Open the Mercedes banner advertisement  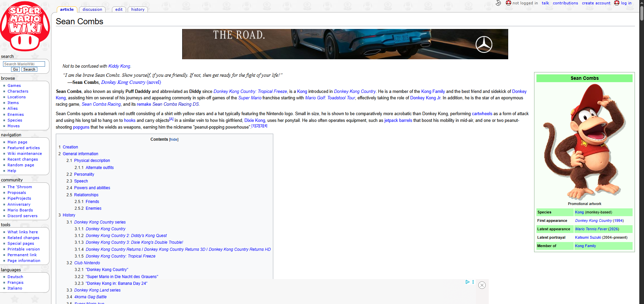345,44
